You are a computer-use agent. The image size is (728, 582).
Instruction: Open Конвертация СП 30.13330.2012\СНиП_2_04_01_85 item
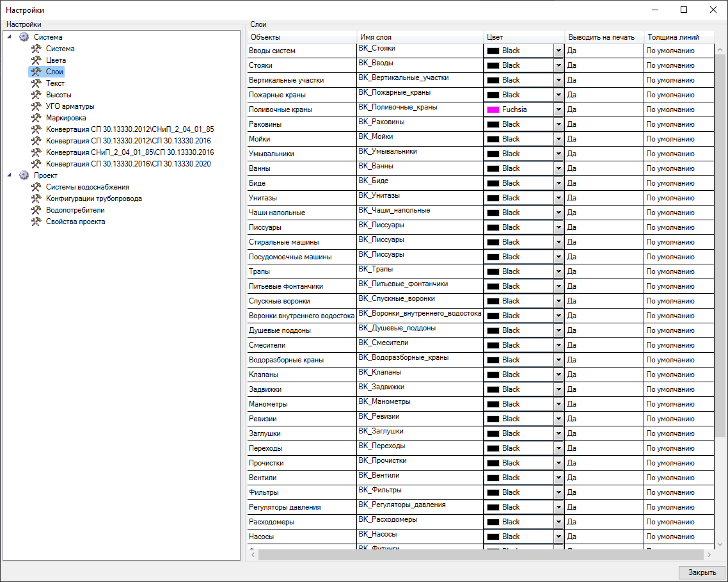pyautogui.click(x=130, y=129)
